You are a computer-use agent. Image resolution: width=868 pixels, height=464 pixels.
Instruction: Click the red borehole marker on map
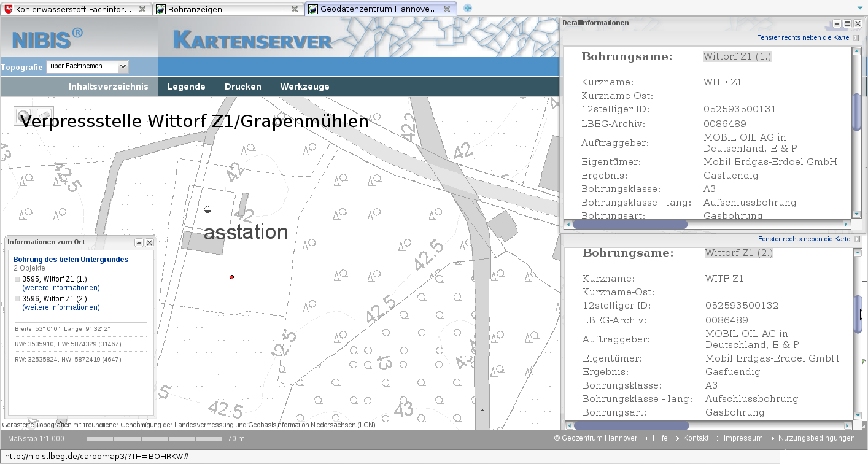pyautogui.click(x=231, y=277)
